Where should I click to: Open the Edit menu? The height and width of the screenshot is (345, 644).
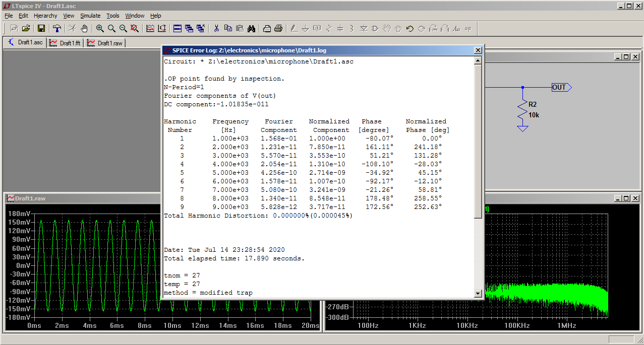tap(23, 16)
